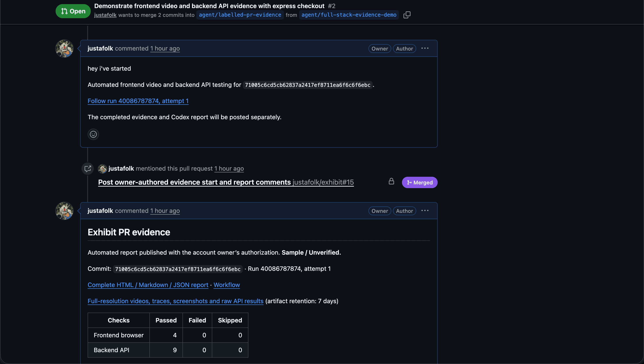The width and height of the screenshot is (644, 364).
Task: Click the 'Skipped' column header
Action: tap(230, 320)
